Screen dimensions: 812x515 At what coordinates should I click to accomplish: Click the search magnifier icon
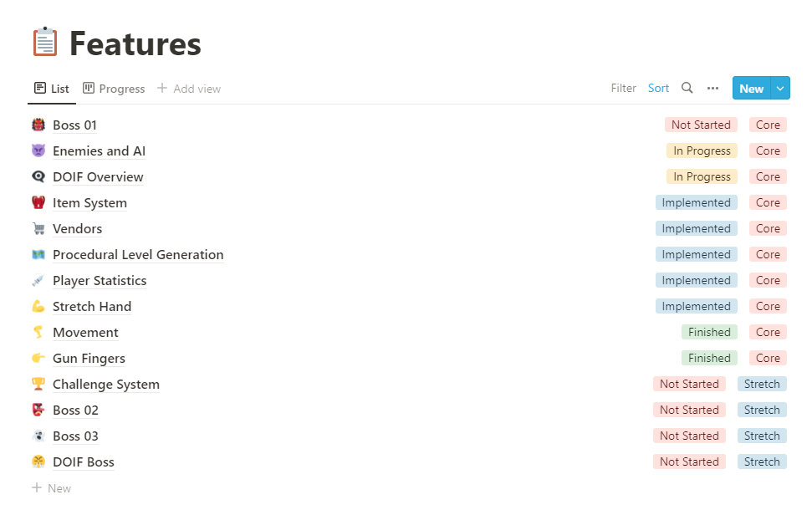687,88
